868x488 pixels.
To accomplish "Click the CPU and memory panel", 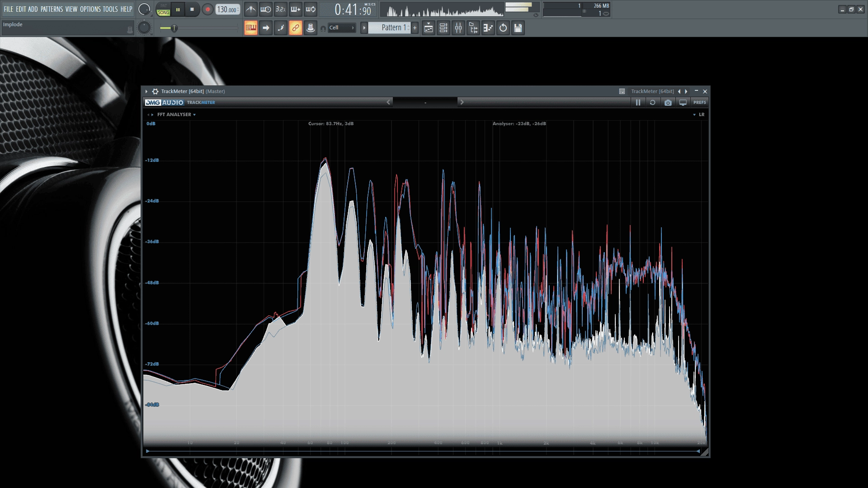I will click(577, 9).
